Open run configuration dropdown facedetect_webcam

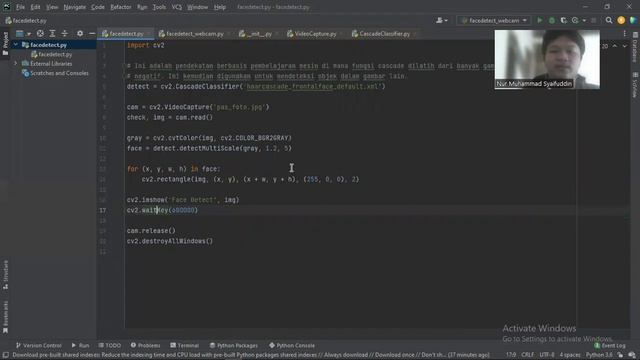494,20
